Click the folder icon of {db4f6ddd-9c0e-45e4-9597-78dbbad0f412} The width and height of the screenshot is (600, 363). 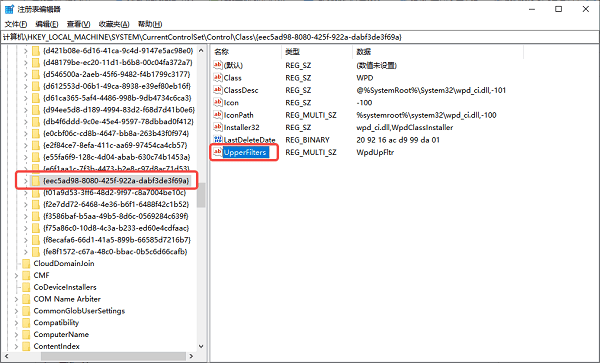tap(36, 122)
